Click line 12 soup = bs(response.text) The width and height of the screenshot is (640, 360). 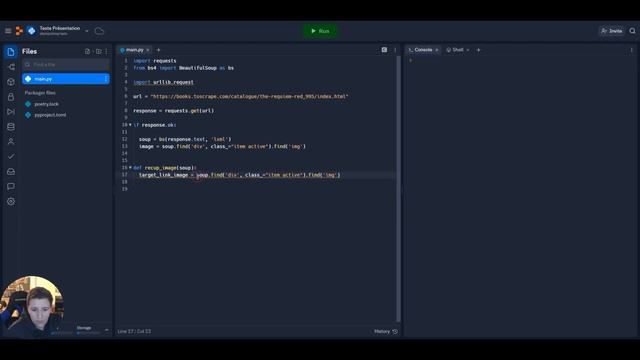pyautogui.click(x=185, y=139)
